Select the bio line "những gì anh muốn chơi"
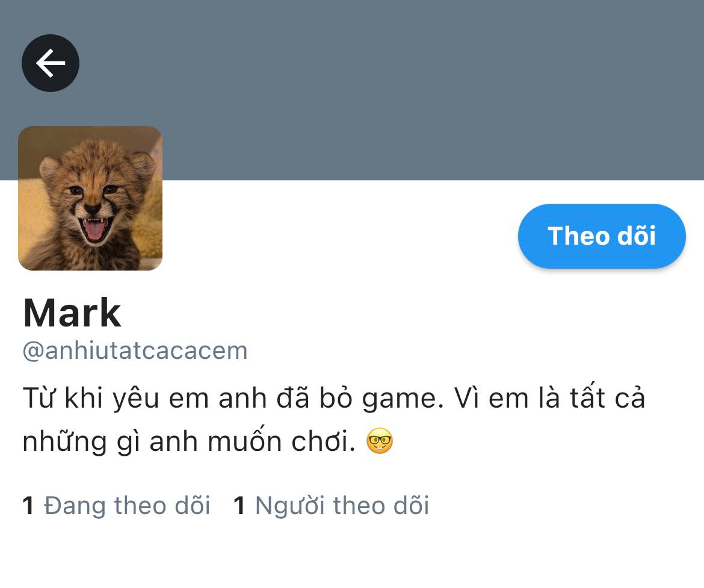 189,441
